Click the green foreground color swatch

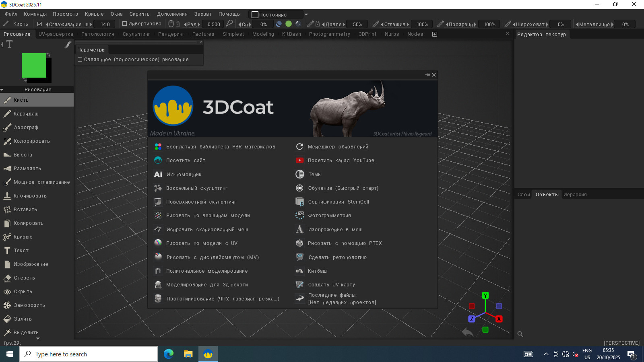pyautogui.click(x=34, y=65)
